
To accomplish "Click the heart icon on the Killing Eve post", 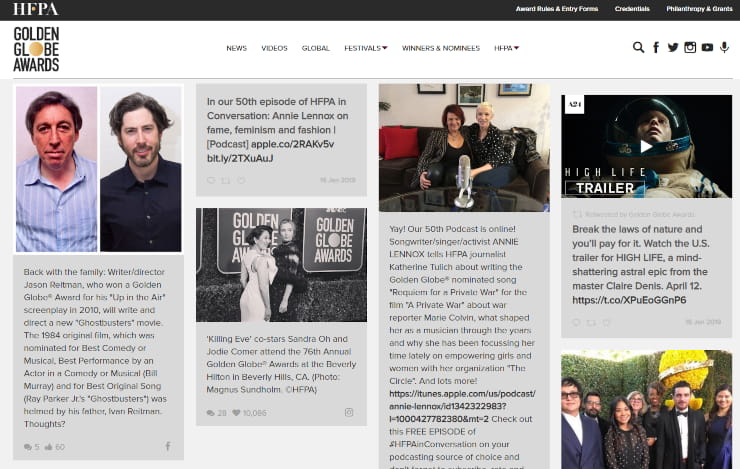I will (236, 413).
